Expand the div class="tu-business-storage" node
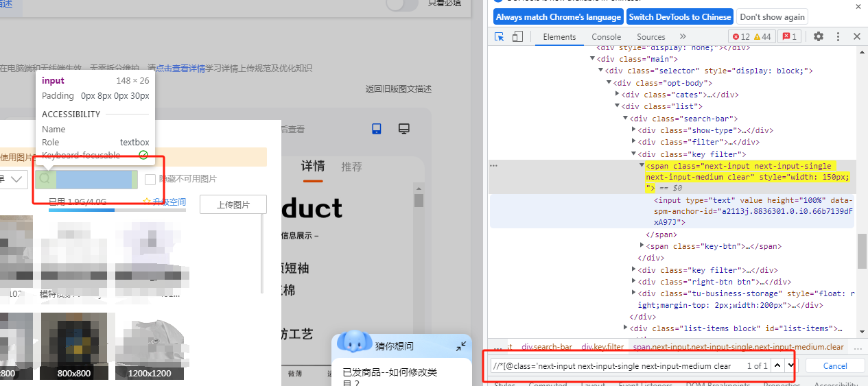This screenshot has height=386, width=868. pos(633,293)
